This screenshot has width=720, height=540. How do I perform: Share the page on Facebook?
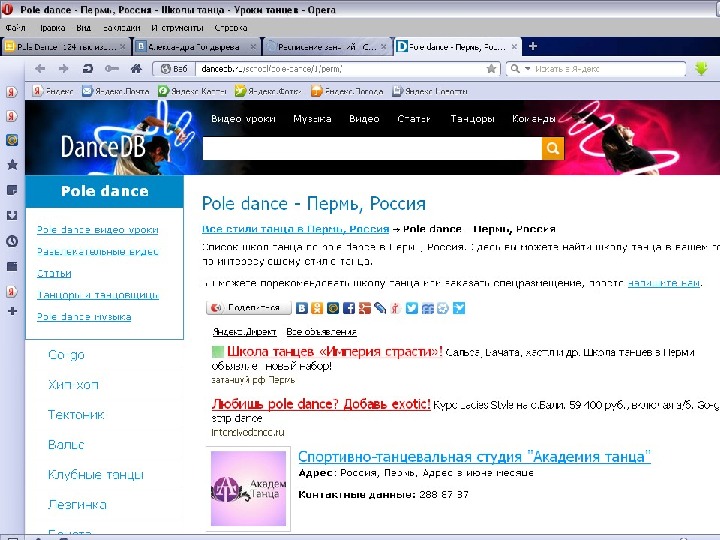pos(349,308)
